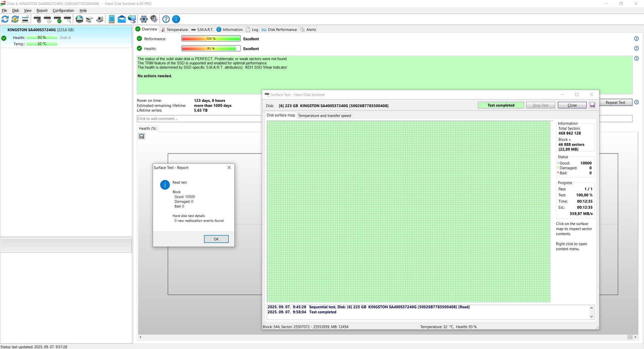Switch to the Disk Performance tab
This screenshot has height=349, width=644.
[279, 29]
